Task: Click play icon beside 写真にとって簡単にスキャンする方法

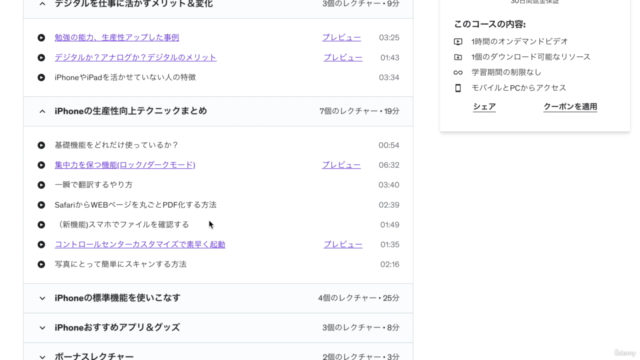Action: [41, 264]
